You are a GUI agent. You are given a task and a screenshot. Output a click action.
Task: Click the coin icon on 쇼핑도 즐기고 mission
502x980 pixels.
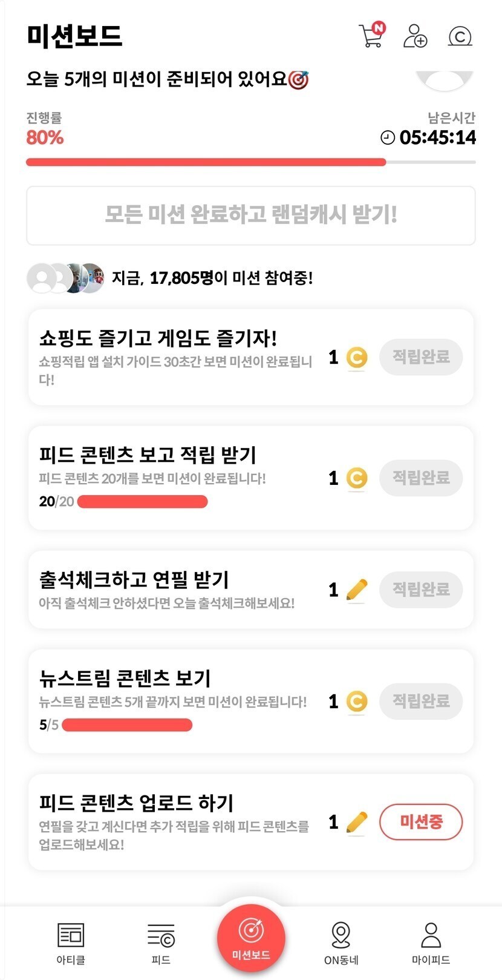click(357, 357)
